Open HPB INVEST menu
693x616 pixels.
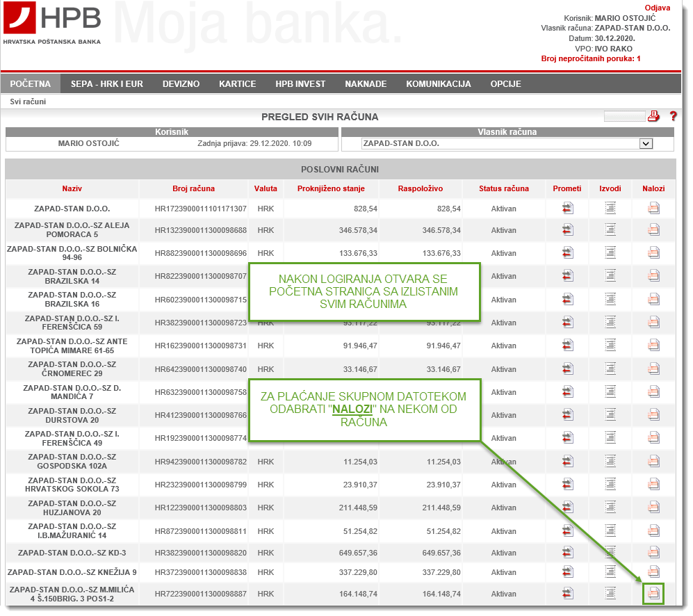tap(300, 83)
